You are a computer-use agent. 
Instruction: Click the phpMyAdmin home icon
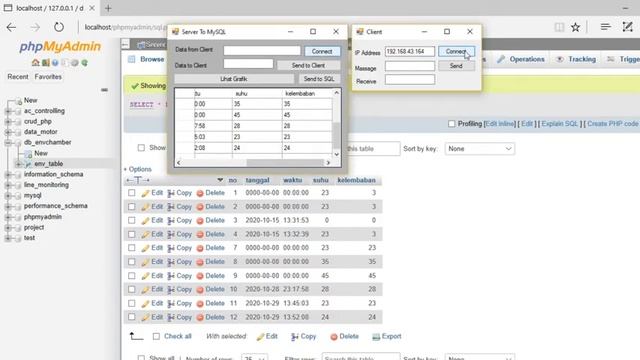(36, 63)
